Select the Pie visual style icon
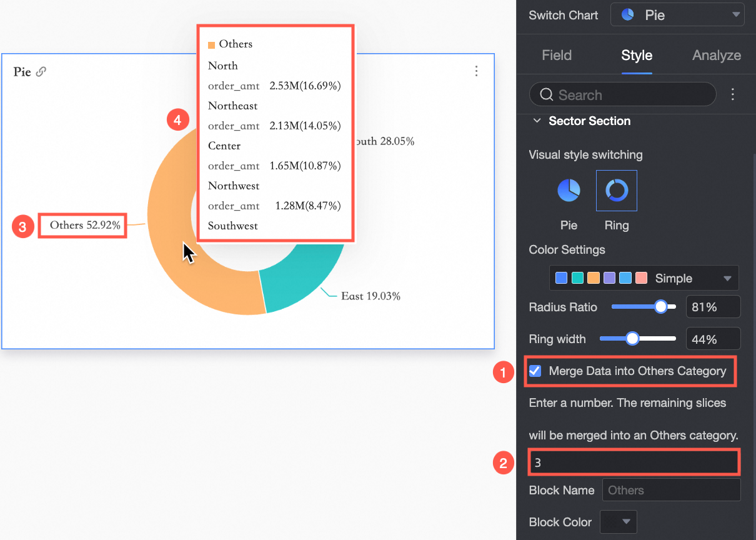756x540 pixels. pos(569,191)
